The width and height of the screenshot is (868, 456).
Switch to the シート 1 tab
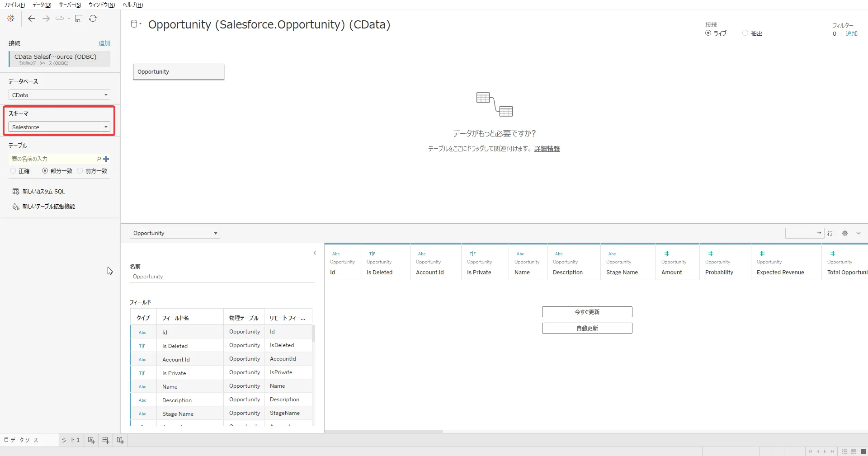(71, 440)
